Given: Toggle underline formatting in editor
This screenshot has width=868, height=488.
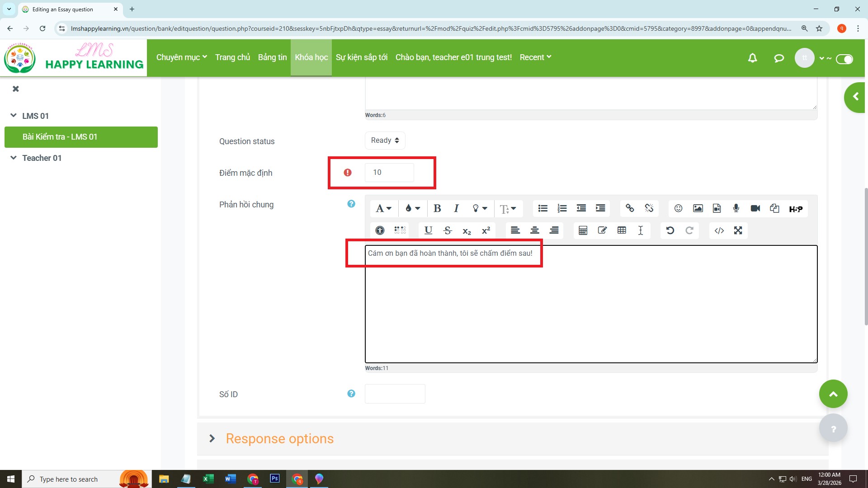Looking at the screenshot, I should click(428, 230).
